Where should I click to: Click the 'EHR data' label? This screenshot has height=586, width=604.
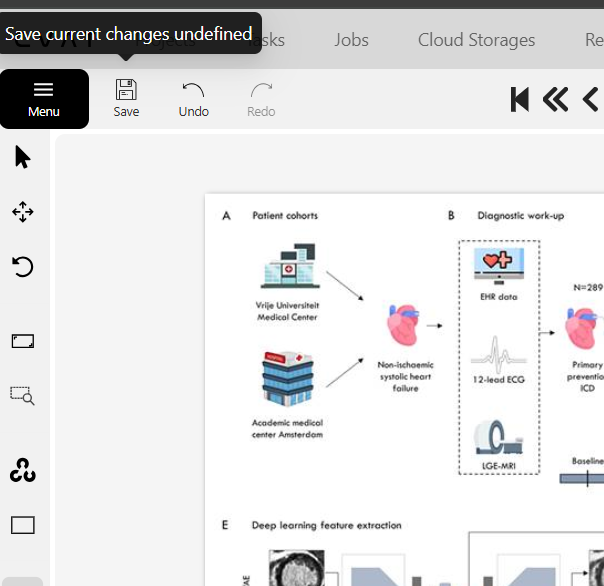[499, 297]
